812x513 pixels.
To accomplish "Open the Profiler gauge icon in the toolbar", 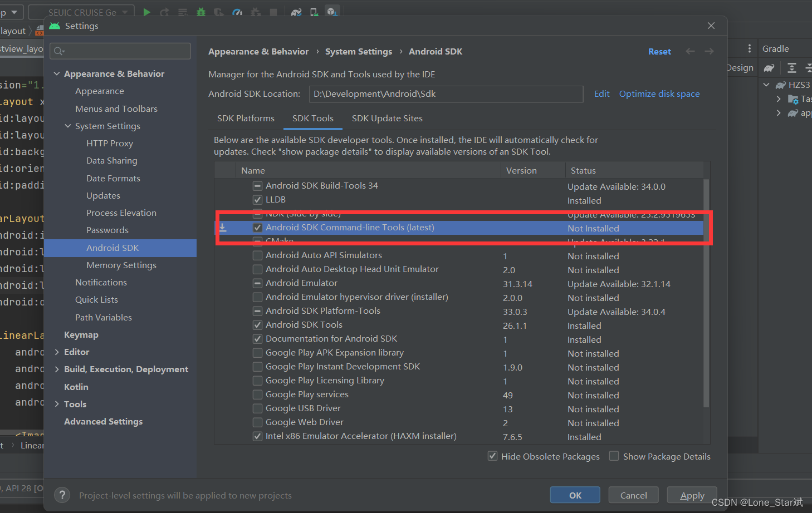I will tap(237, 12).
